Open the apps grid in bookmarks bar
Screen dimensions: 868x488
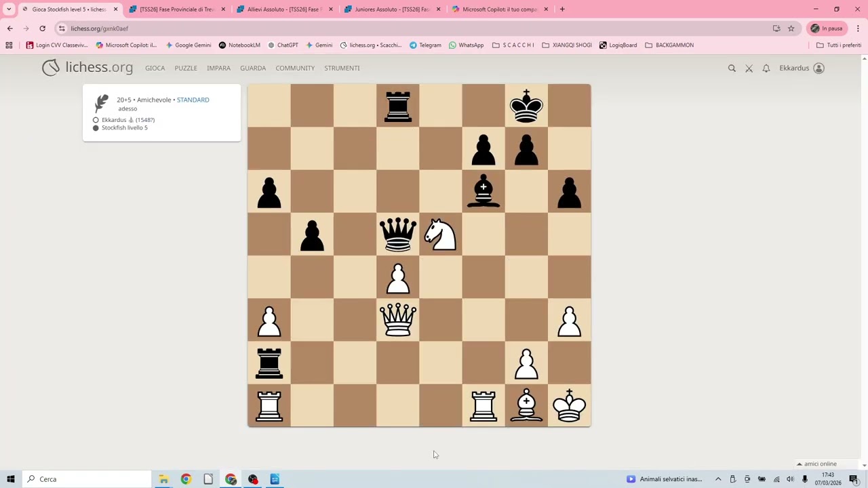[9, 45]
